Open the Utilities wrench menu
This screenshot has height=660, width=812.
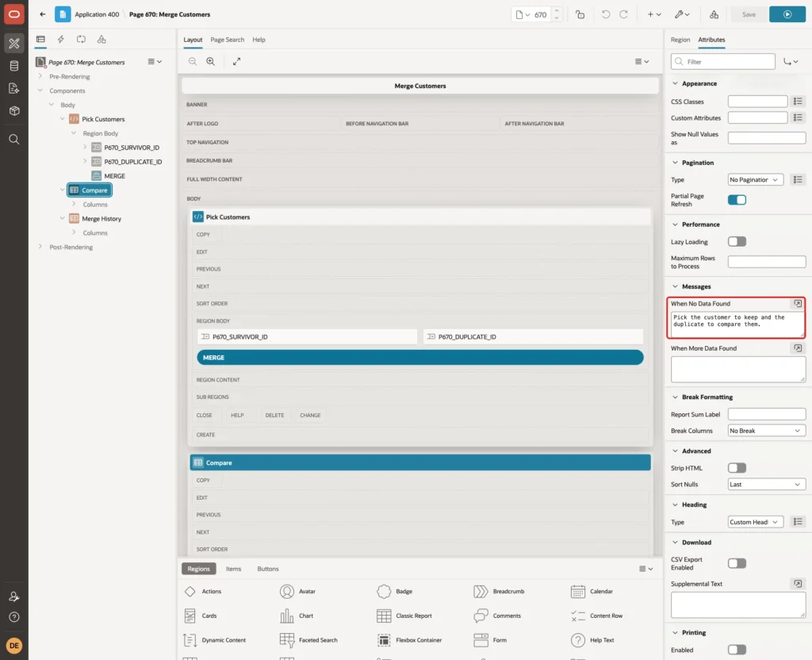[681, 14]
